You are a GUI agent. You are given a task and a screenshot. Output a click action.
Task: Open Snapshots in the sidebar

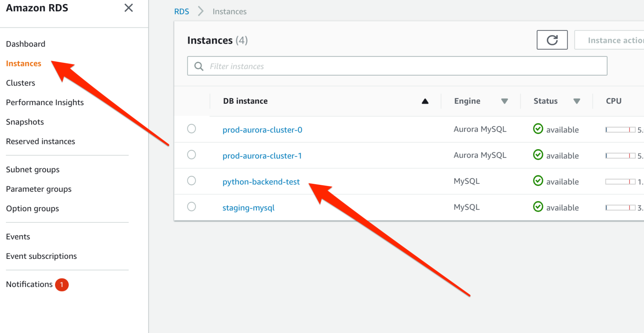[25, 122]
